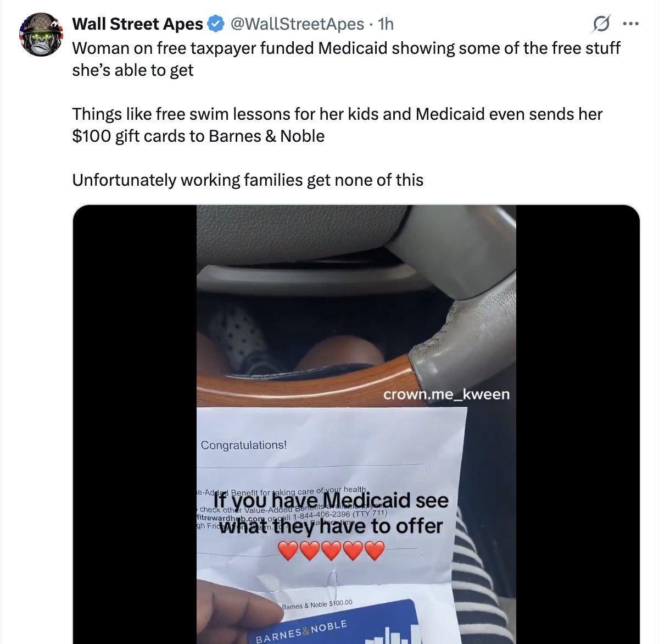This screenshot has width=659, height=644.
Task: Click the "Congratulations!" heading on letter
Action: [244, 445]
